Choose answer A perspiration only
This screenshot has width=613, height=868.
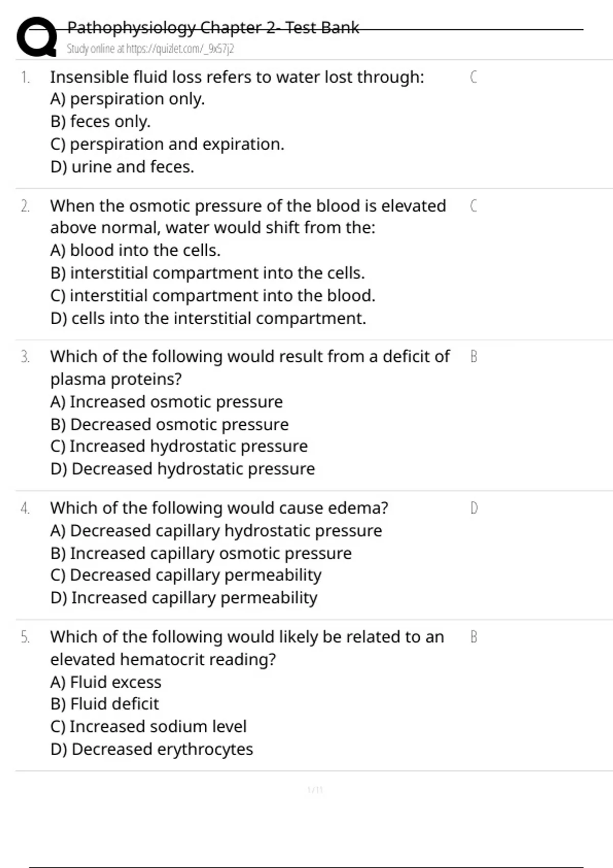coord(127,99)
